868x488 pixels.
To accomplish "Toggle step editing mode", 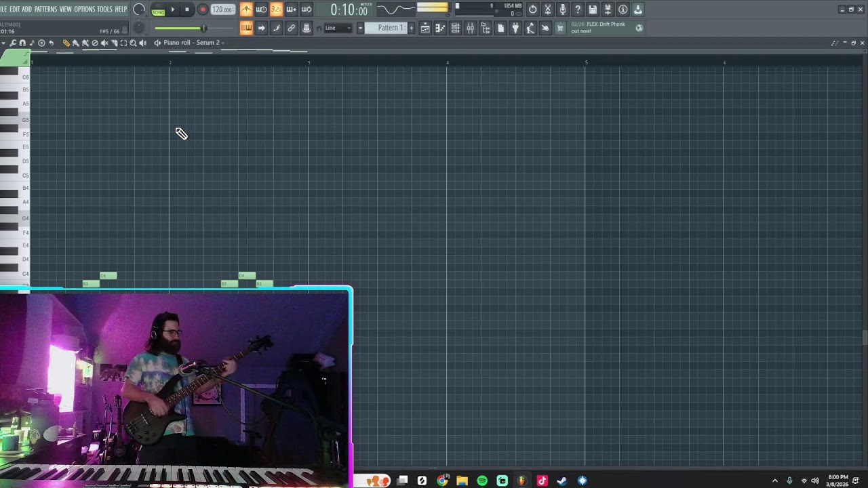I will (276, 28).
